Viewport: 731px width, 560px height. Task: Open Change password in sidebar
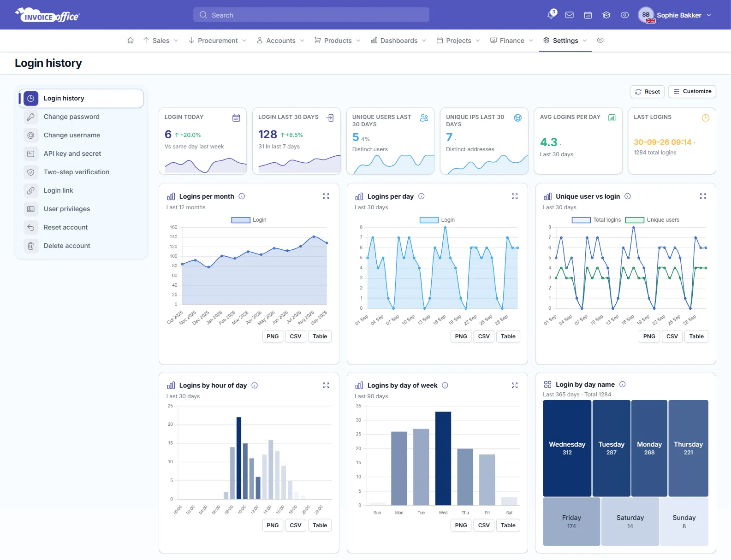coord(81,117)
